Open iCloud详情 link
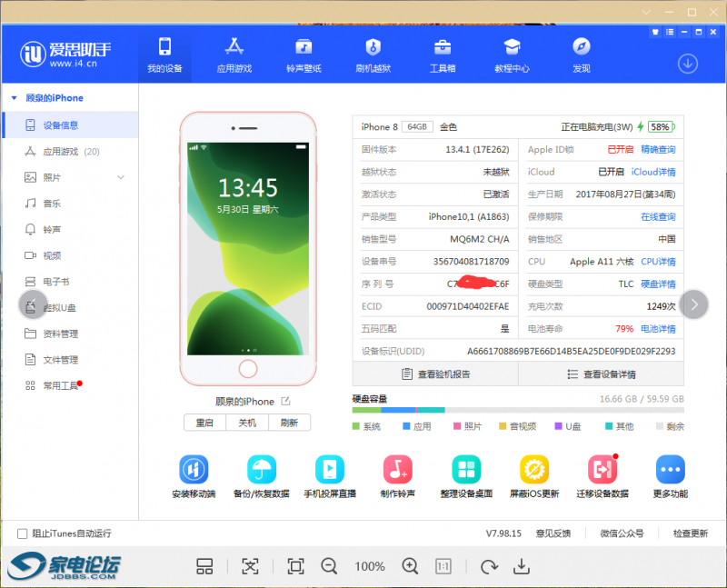 pyautogui.click(x=653, y=172)
